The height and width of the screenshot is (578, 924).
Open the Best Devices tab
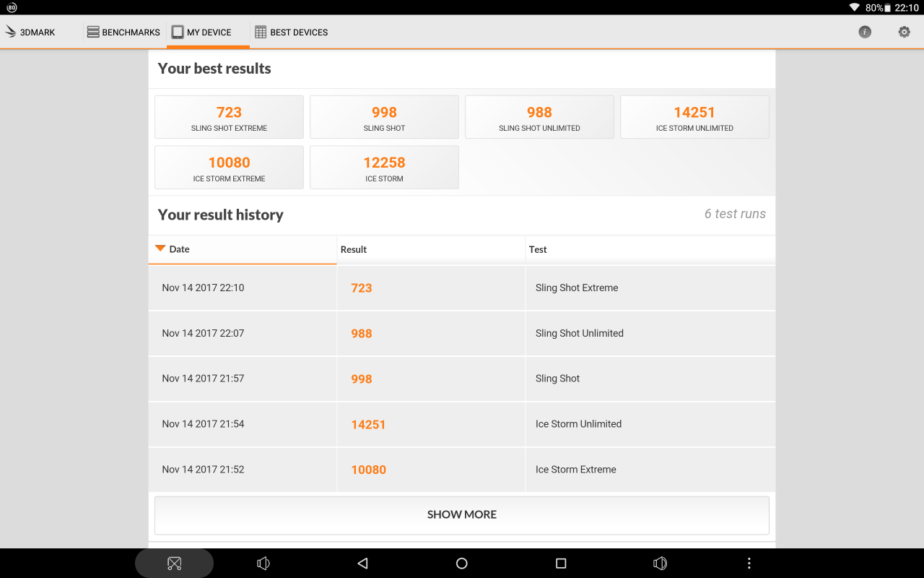pos(291,32)
